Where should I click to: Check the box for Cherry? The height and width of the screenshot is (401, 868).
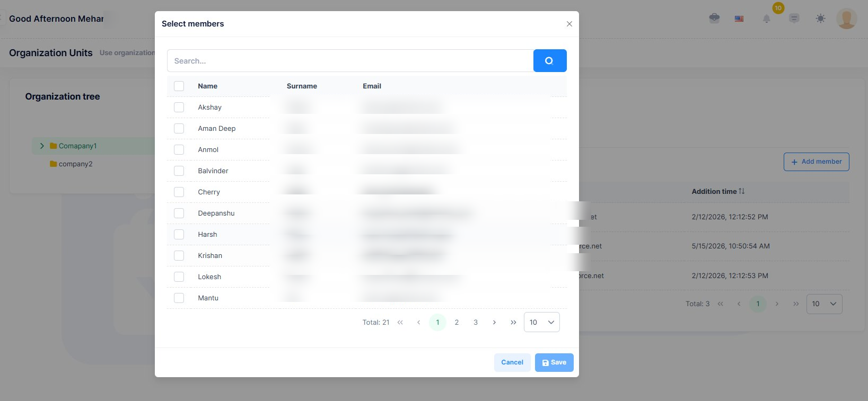click(x=179, y=192)
